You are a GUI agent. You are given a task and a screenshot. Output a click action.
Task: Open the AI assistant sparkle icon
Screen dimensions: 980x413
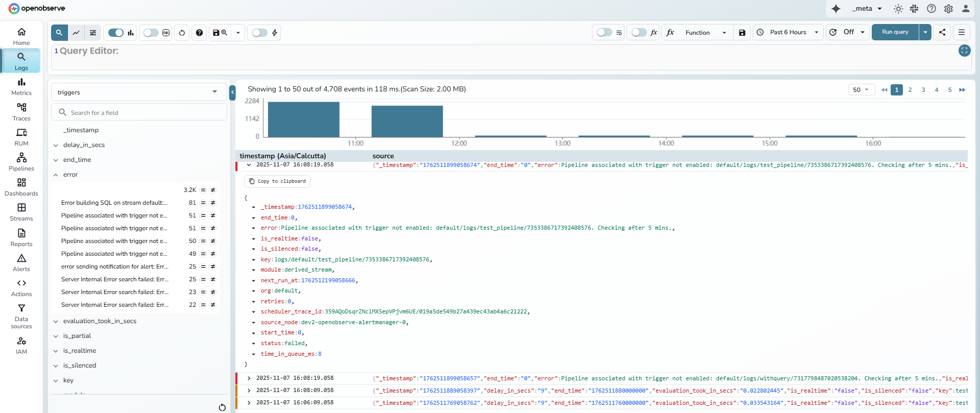tap(836, 9)
